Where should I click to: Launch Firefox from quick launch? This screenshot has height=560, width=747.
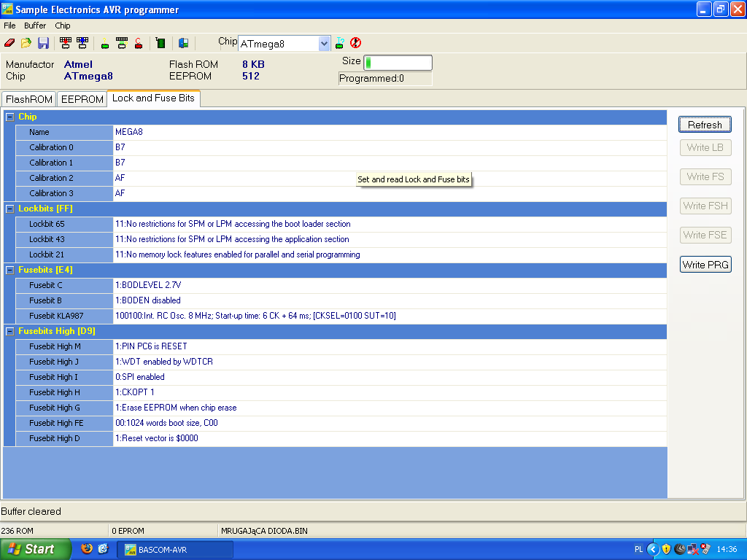(87, 549)
